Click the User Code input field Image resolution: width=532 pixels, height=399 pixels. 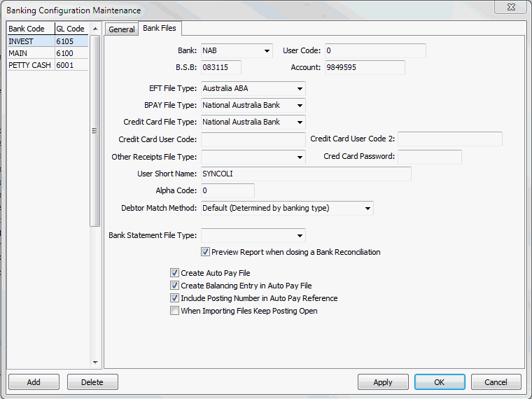(375, 50)
